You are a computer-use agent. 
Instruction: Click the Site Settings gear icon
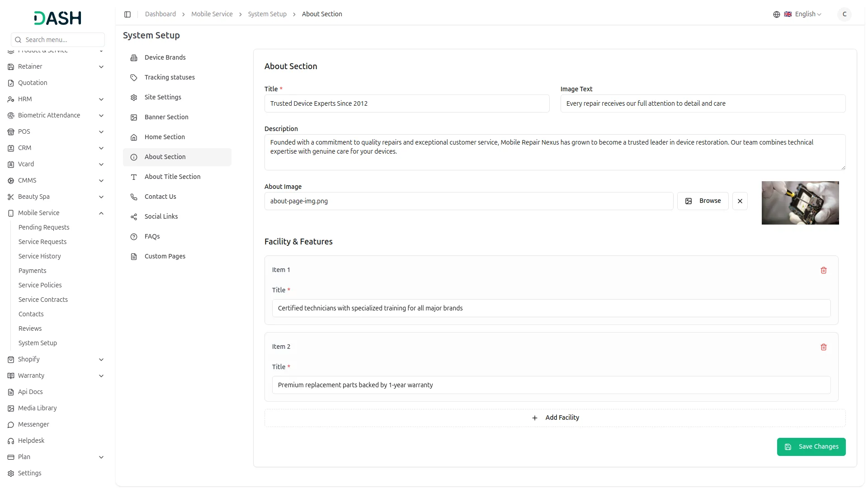click(x=133, y=98)
